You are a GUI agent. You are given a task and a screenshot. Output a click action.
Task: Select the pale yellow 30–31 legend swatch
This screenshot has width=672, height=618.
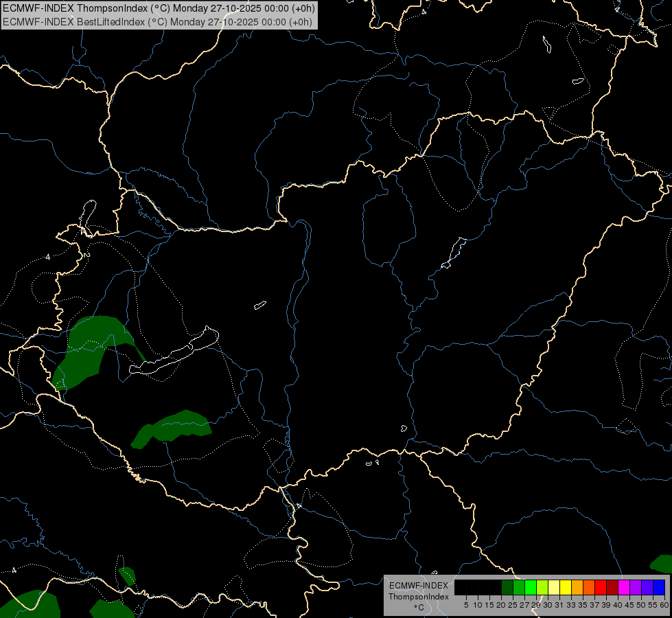(x=554, y=587)
